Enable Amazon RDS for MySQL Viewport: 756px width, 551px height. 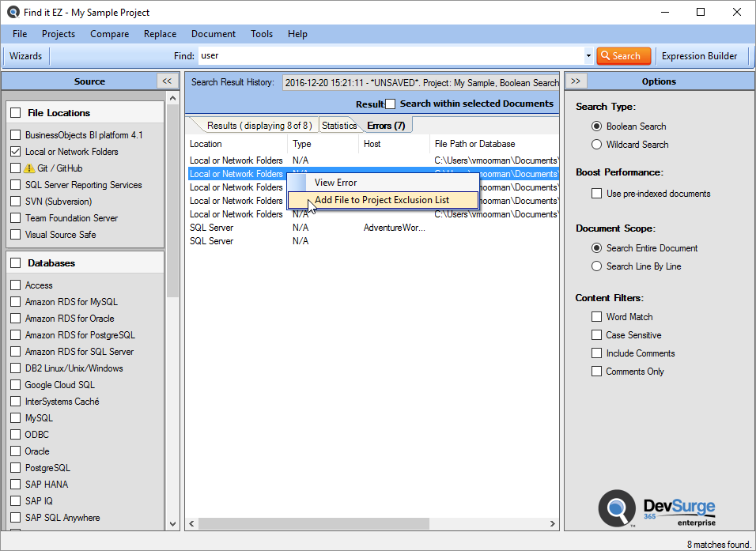[x=16, y=302]
